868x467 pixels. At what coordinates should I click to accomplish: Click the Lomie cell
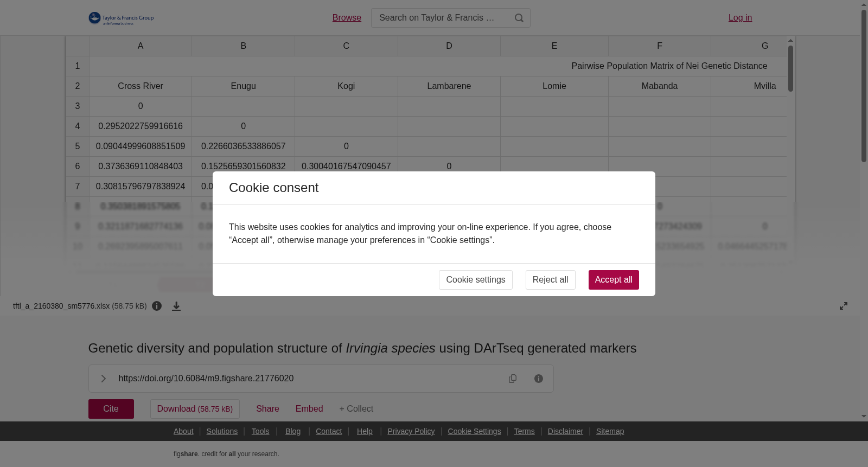pos(554,86)
